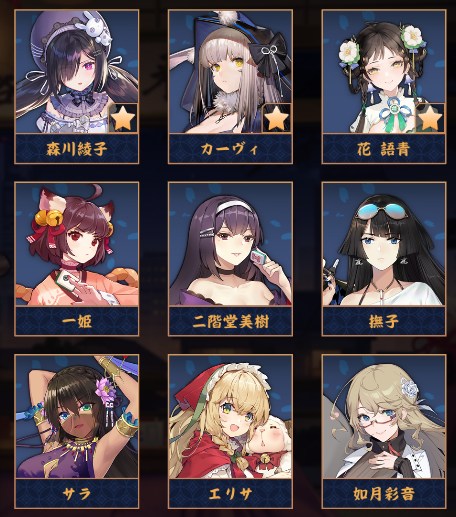
Task: Pick the cat-eared 一姫 portrait
Action: pyautogui.click(x=77, y=244)
